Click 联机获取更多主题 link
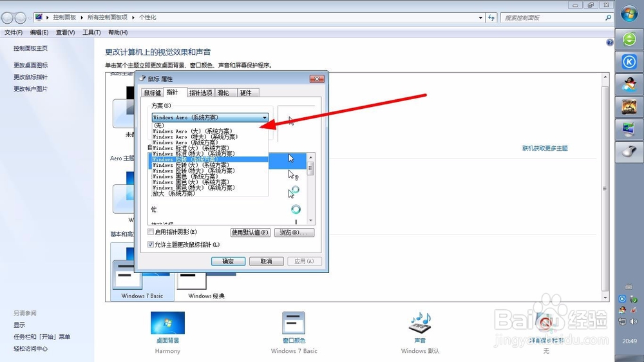 click(545, 148)
